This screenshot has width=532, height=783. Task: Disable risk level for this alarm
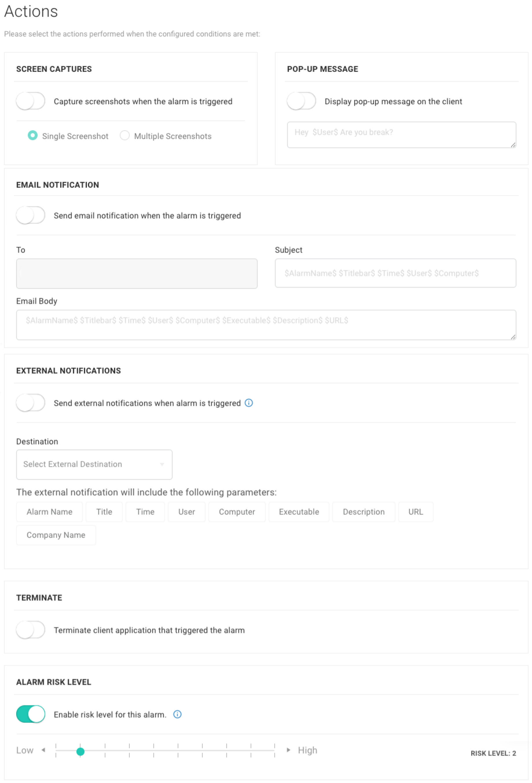click(31, 714)
